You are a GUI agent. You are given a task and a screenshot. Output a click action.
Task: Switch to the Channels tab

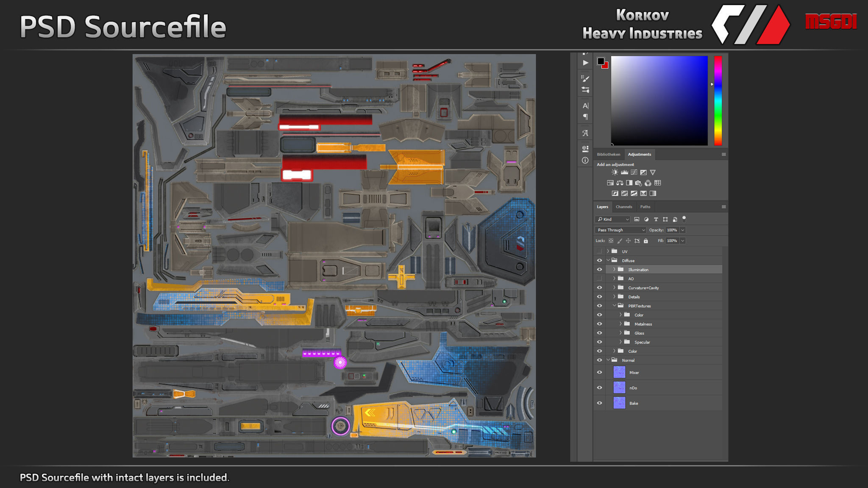coord(623,207)
